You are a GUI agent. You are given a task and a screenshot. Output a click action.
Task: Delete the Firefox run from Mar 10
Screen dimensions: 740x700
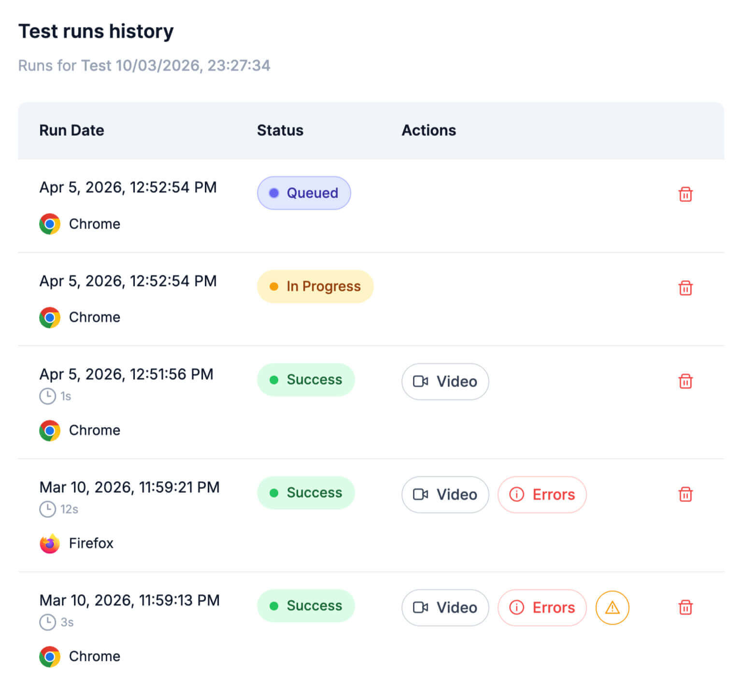click(x=685, y=495)
